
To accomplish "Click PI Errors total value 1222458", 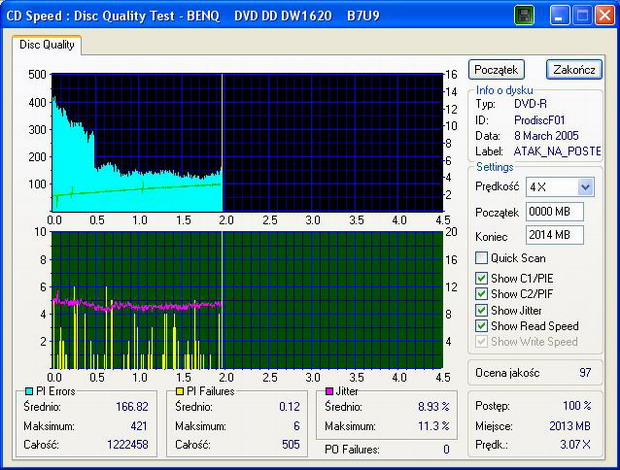I will (x=128, y=445).
